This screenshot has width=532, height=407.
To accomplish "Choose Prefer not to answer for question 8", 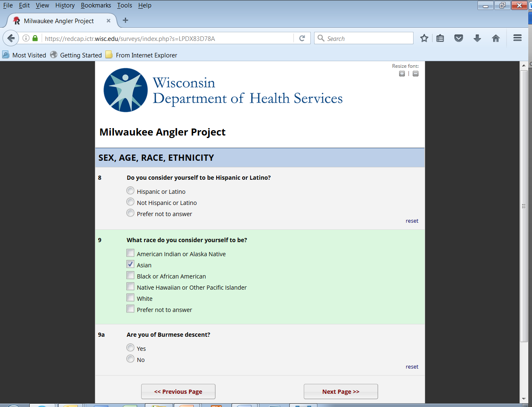I will tap(130, 213).
